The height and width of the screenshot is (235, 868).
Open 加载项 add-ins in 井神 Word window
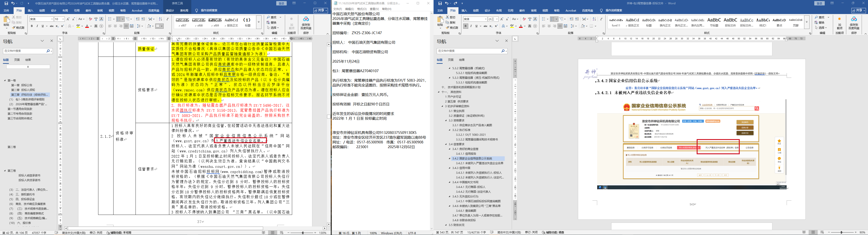tap(839, 24)
